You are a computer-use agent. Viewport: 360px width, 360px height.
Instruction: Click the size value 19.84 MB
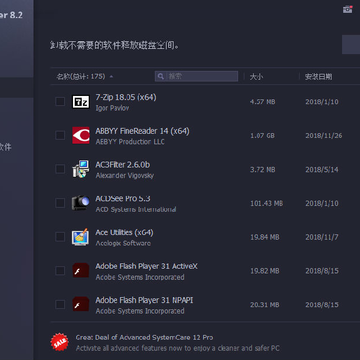(265, 237)
